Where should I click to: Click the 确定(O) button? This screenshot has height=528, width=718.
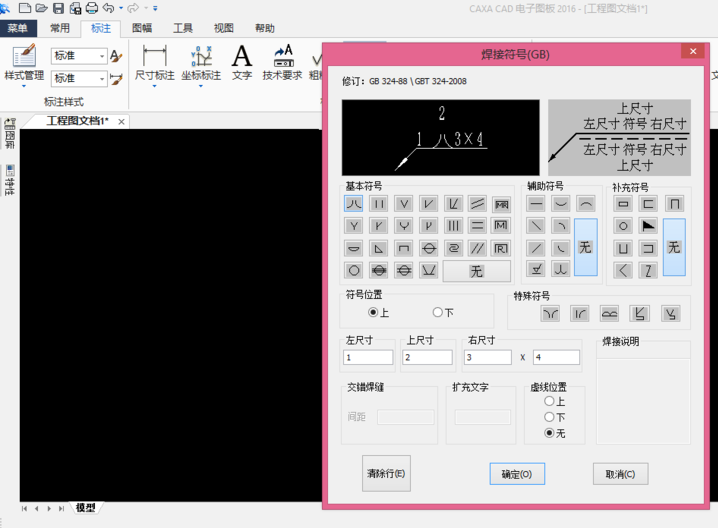[517, 474]
